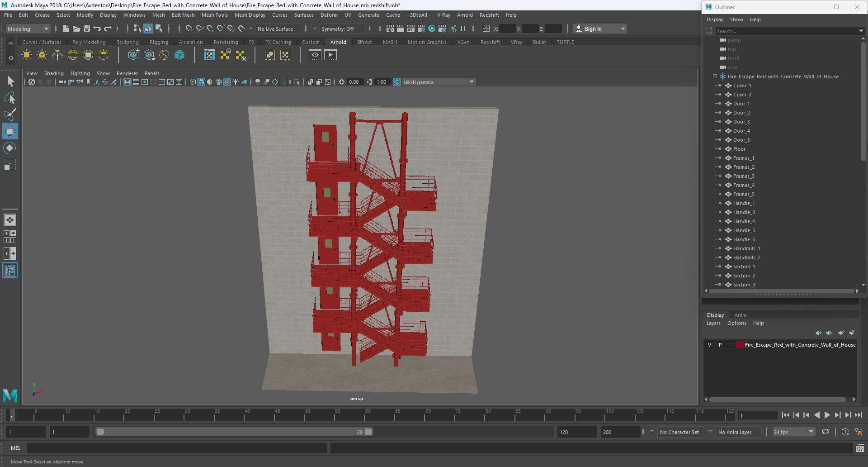Click New Scene icon in status line

click(x=66, y=29)
